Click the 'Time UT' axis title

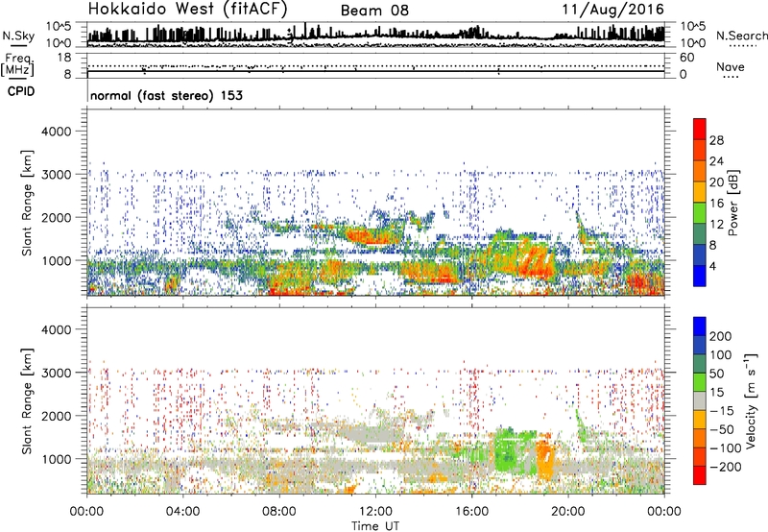point(375,525)
